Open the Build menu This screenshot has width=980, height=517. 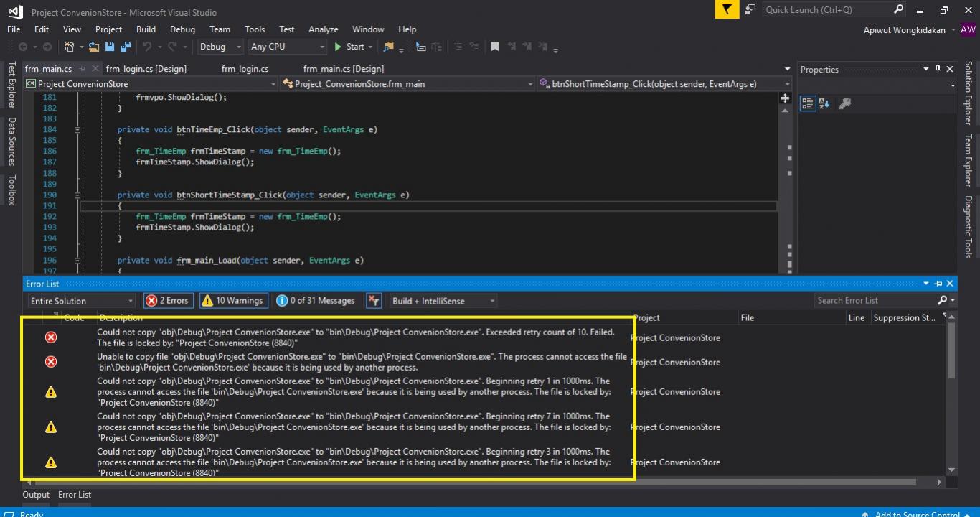point(146,29)
